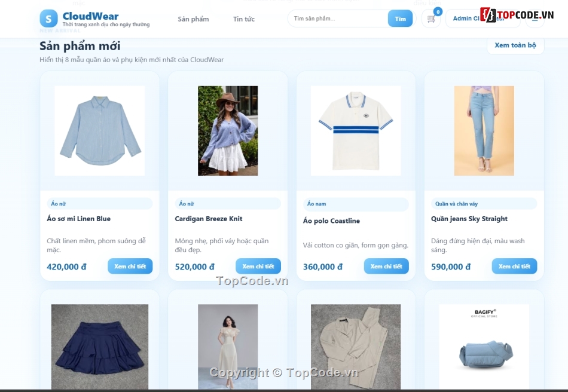Open the Tin tức menu

[244, 19]
